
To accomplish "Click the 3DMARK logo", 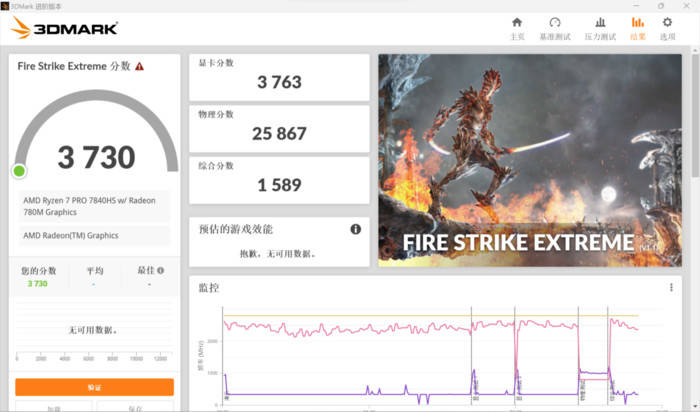I will click(64, 28).
